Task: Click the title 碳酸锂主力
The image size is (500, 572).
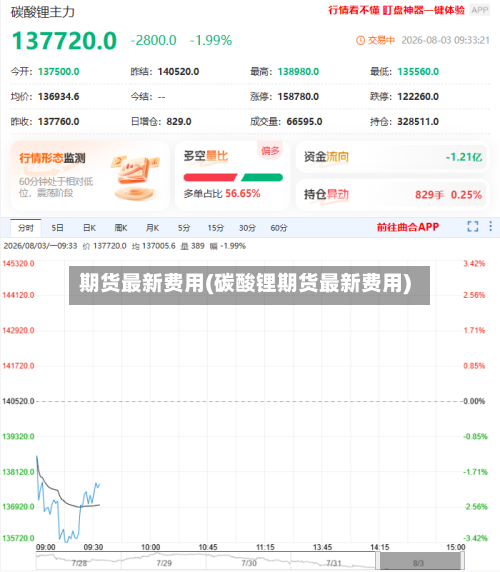Action: click(43, 12)
